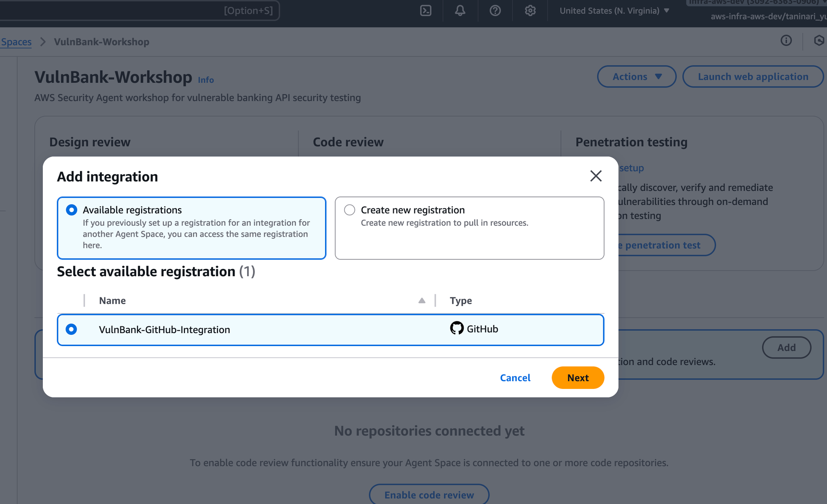Expand the United States (N. Virginia) region dropdown
Image resolution: width=827 pixels, height=504 pixels.
pyautogui.click(x=614, y=11)
